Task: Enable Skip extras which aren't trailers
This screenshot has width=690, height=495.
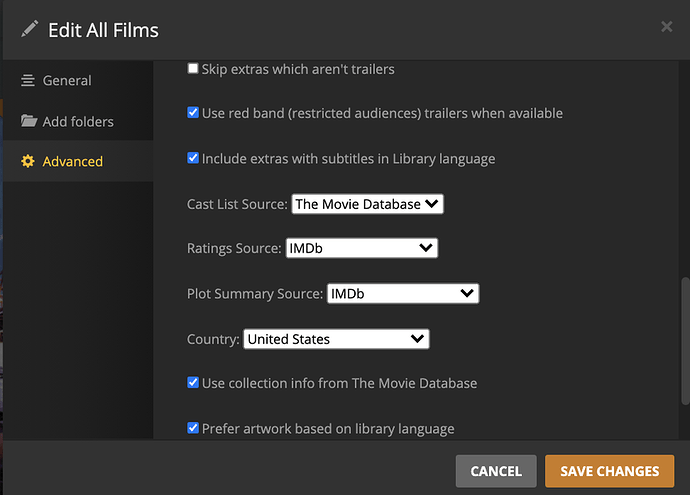Action: click(x=193, y=69)
